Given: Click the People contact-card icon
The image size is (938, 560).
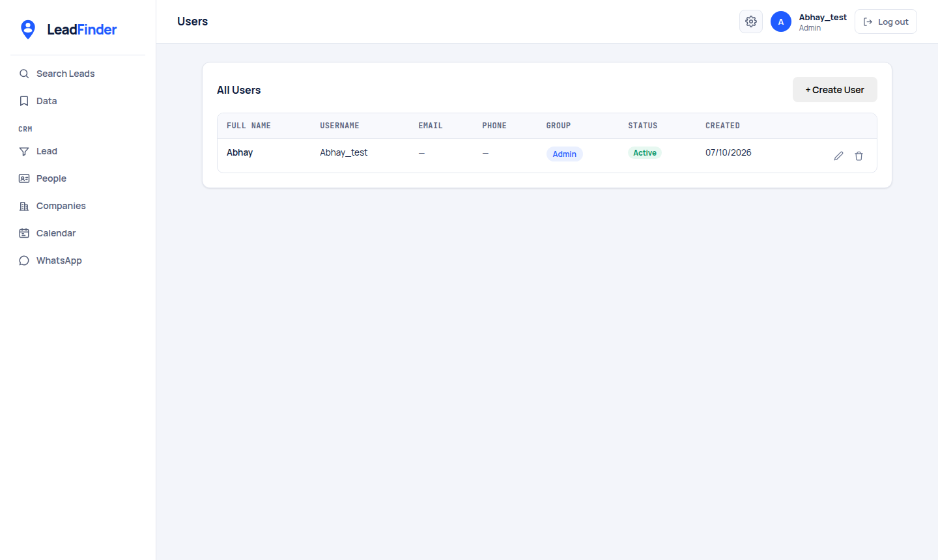Looking at the screenshot, I should [x=24, y=178].
